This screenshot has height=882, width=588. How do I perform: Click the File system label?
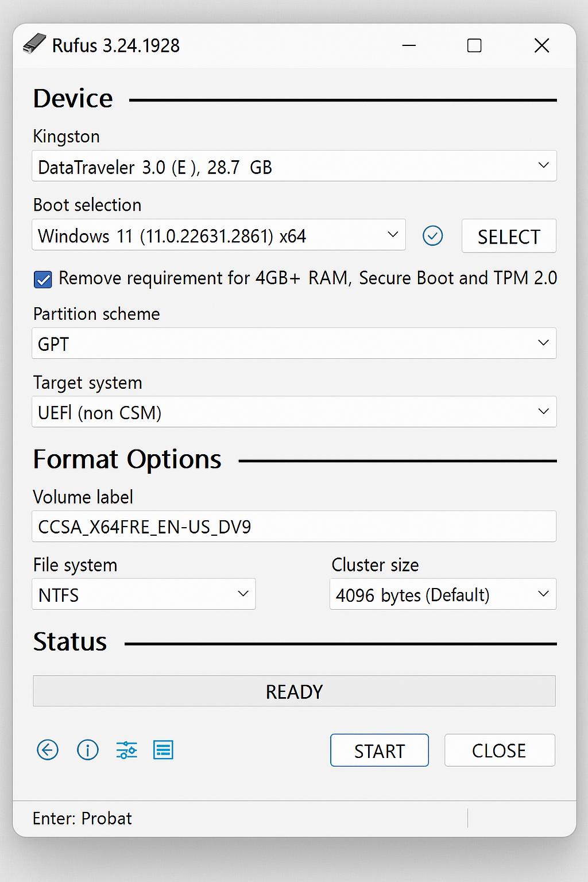75,565
